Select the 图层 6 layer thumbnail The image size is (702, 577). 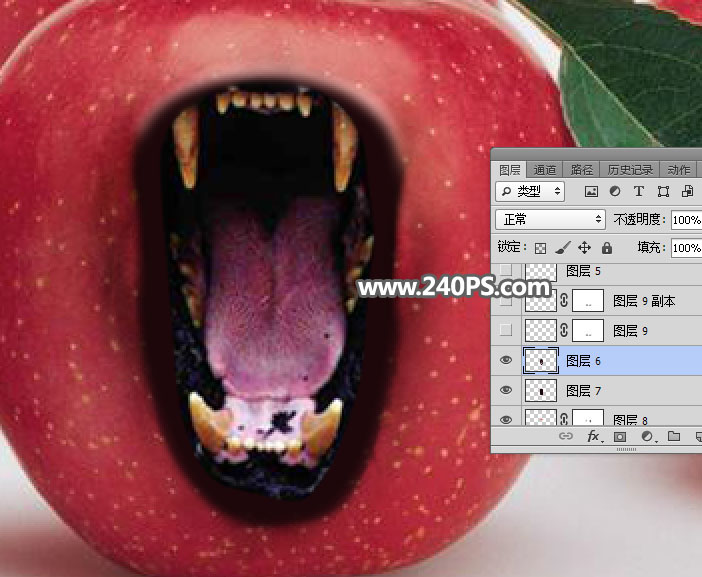(540, 360)
